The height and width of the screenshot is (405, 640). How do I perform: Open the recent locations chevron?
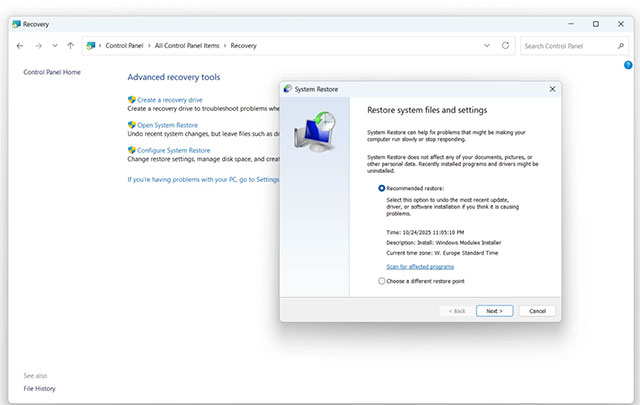point(55,46)
